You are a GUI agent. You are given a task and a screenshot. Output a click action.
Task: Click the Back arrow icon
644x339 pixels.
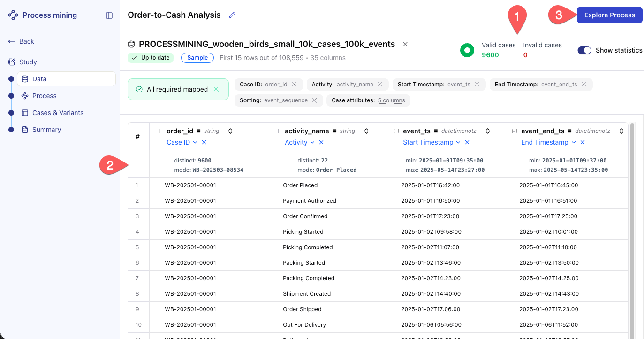click(12, 41)
